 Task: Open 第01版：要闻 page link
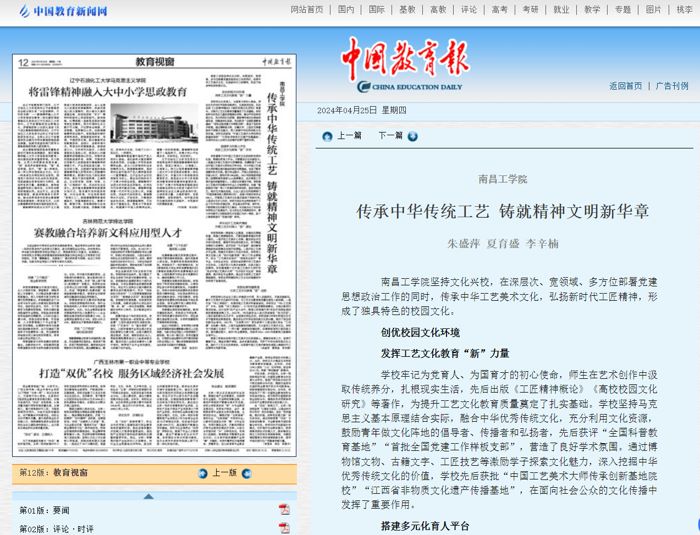pyautogui.click(x=44, y=510)
